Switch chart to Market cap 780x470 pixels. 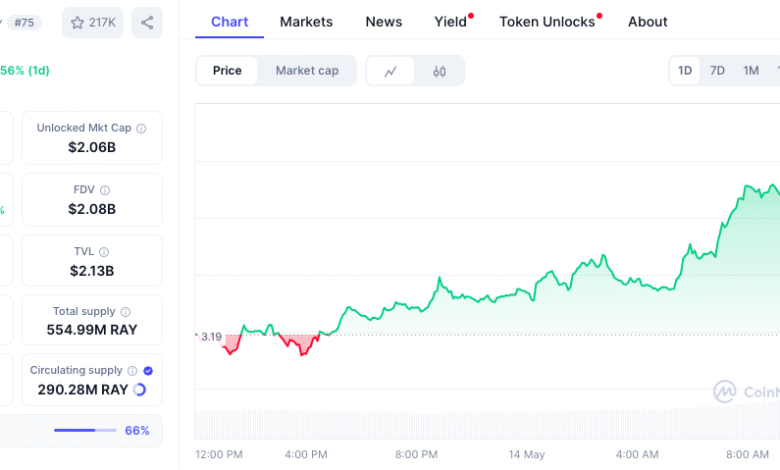pyautogui.click(x=307, y=71)
